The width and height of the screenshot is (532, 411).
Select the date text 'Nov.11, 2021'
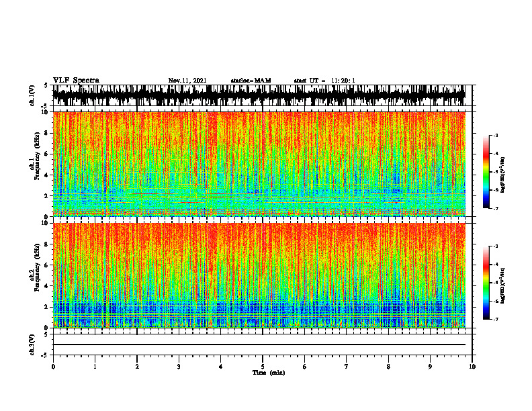pos(187,81)
